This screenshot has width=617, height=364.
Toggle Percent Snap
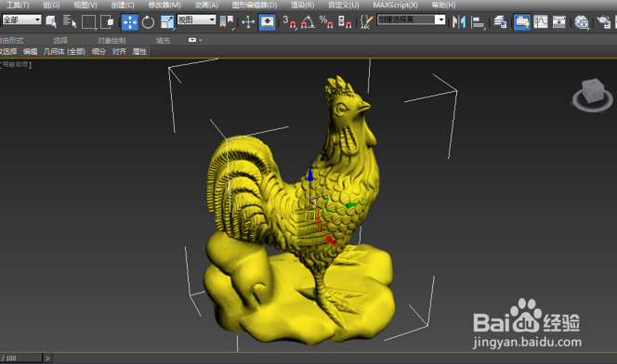point(326,21)
